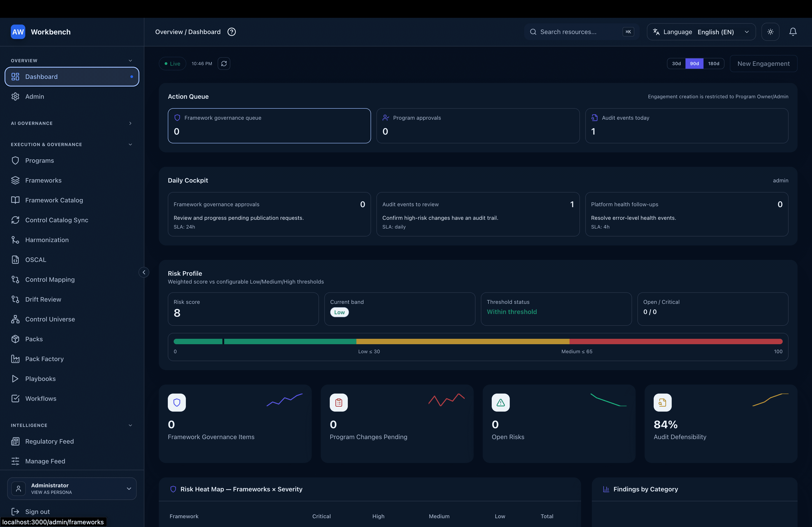Screen dimensions: 812x527
Task: Click the Control Mapping icon
Action: 15,280
